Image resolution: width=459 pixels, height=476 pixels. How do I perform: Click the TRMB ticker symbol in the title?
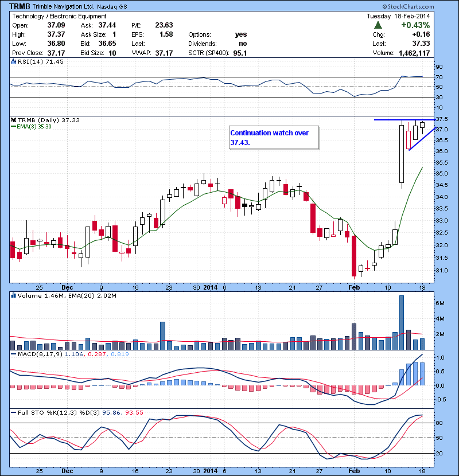pos(20,6)
